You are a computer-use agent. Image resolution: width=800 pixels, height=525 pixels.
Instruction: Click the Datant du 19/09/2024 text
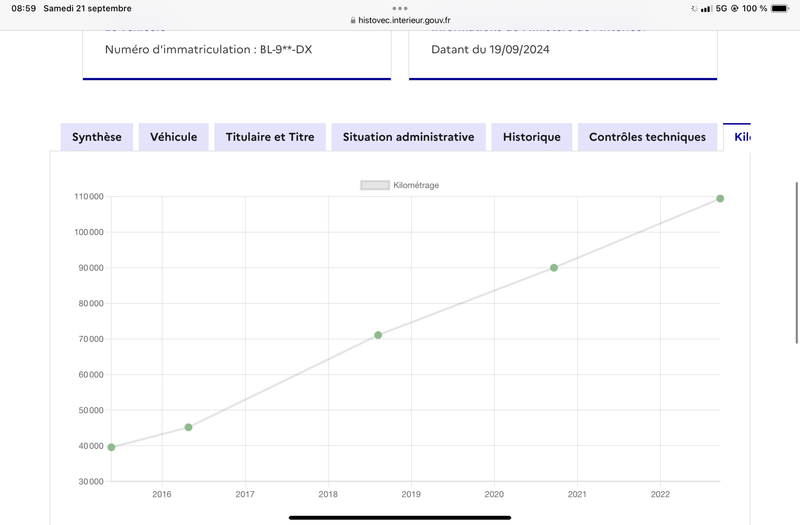[490, 49]
